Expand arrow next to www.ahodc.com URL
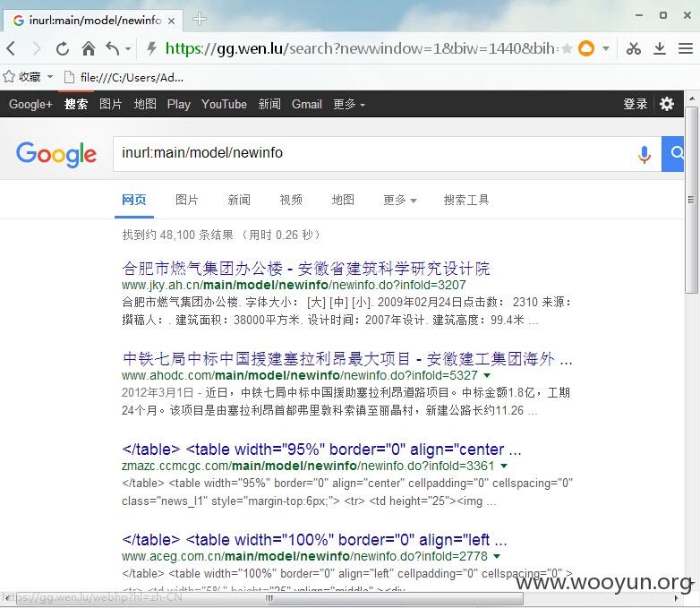 point(487,375)
